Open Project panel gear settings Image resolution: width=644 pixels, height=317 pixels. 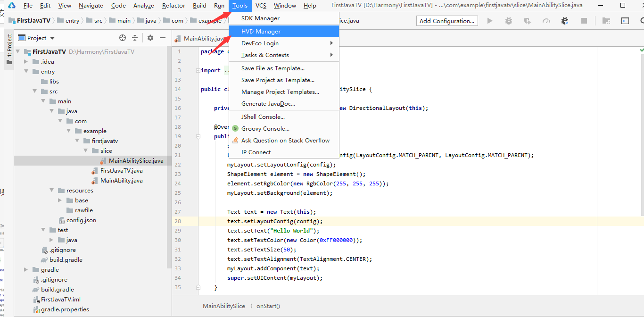[x=150, y=38]
